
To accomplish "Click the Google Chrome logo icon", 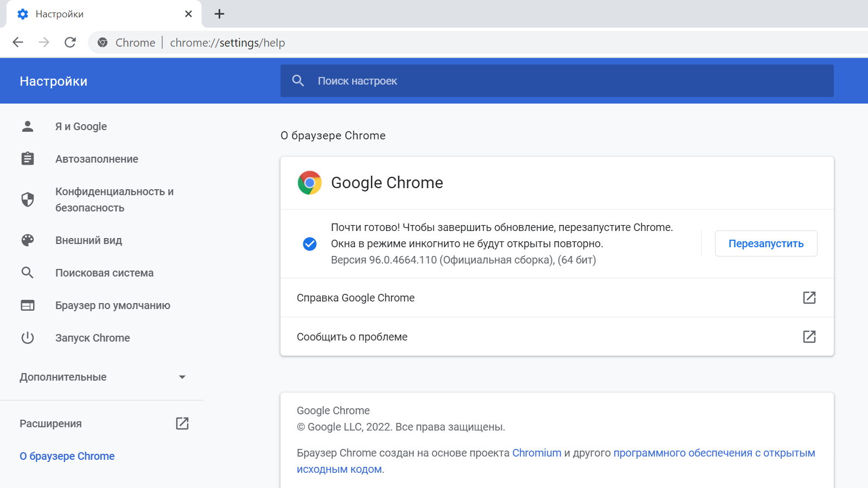I will point(310,183).
